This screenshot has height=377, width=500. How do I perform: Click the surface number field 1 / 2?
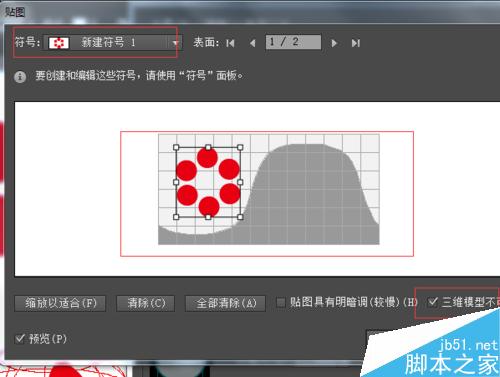(293, 42)
